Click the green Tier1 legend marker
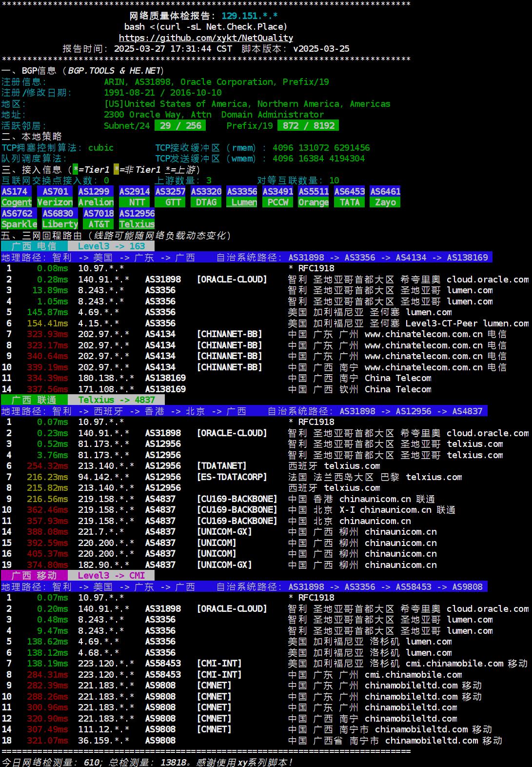 pyautogui.click(x=76, y=170)
